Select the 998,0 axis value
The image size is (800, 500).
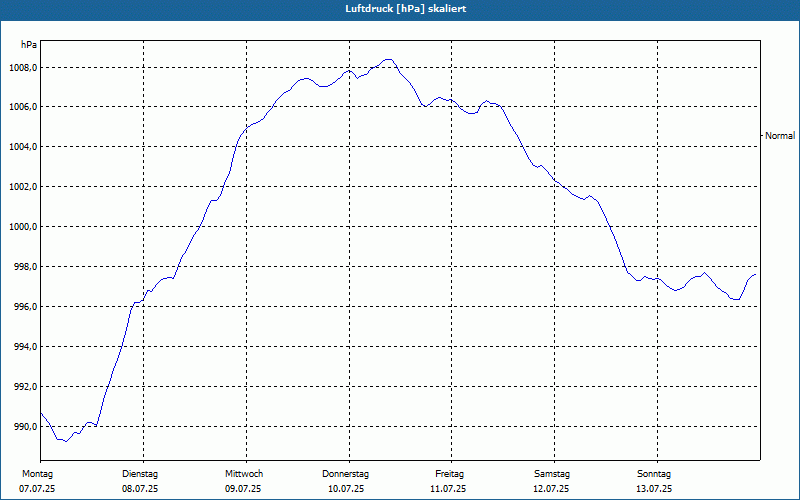click(25, 267)
